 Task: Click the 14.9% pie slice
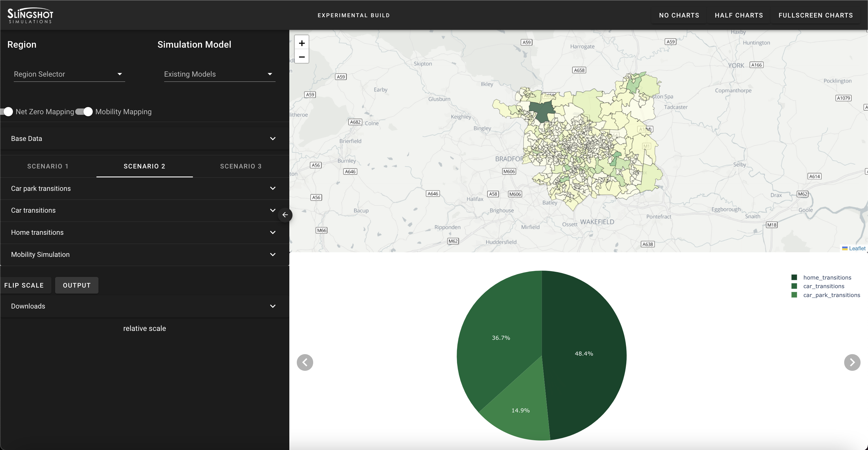pyautogui.click(x=521, y=410)
